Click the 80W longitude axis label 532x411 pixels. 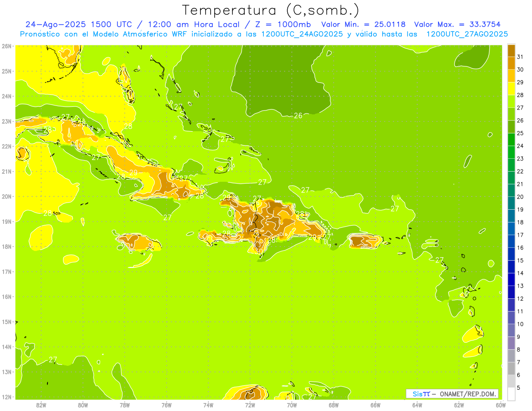(82, 405)
